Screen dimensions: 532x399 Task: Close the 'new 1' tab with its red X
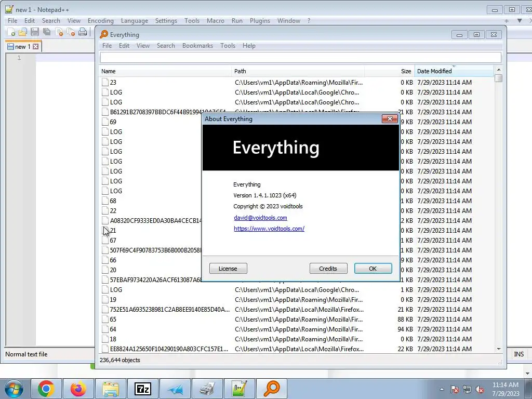[x=36, y=46]
